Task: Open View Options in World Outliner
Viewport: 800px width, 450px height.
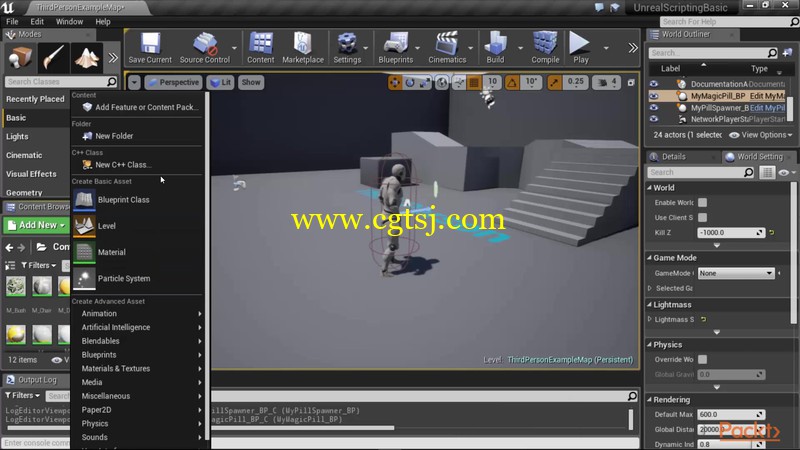Action: (x=761, y=135)
